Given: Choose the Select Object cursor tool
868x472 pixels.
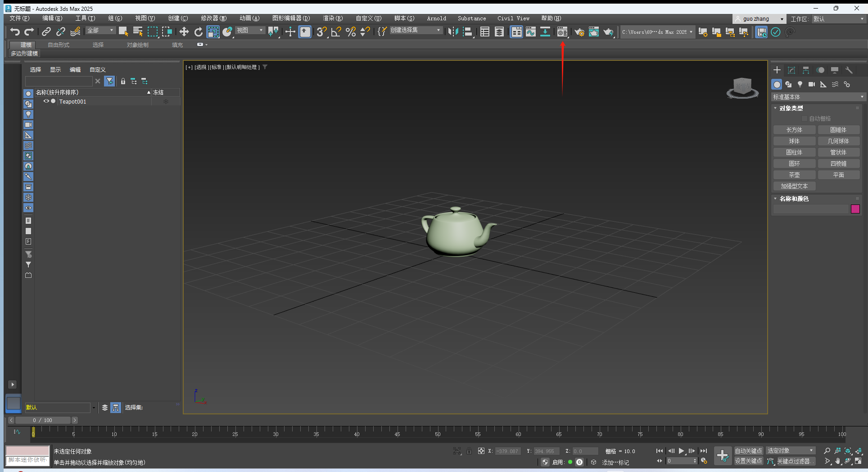Looking at the screenshot, I should pos(123,32).
